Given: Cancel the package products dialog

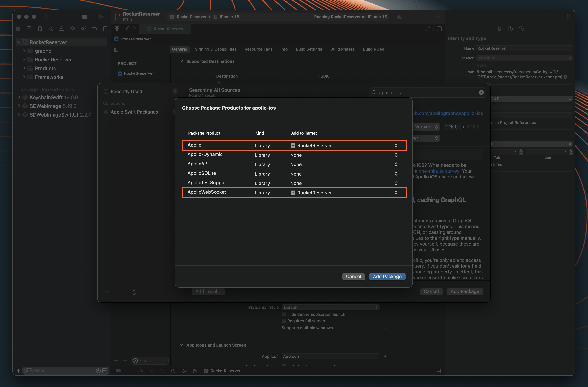Looking at the screenshot, I should (353, 277).
